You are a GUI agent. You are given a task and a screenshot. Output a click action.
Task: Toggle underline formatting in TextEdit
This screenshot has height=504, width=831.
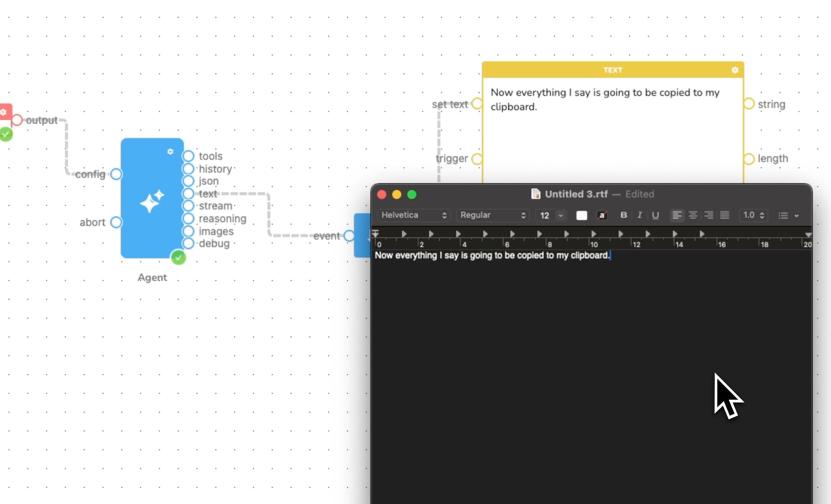(655, 215)
